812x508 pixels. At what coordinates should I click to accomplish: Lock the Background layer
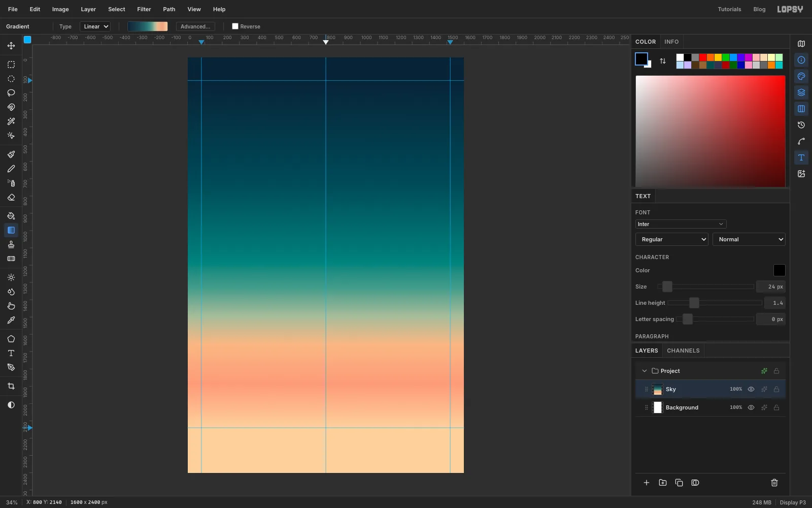point(776,407)
